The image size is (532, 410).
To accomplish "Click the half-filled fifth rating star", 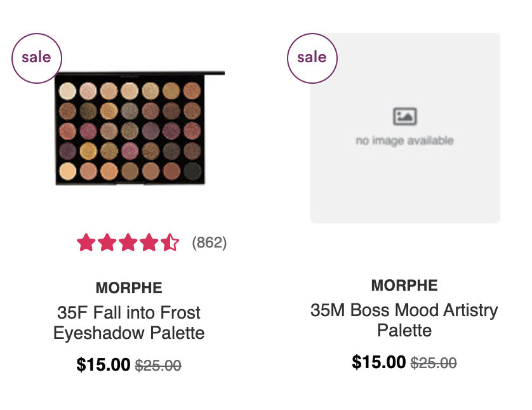I will pyautogui.click(x=170, y=242).
